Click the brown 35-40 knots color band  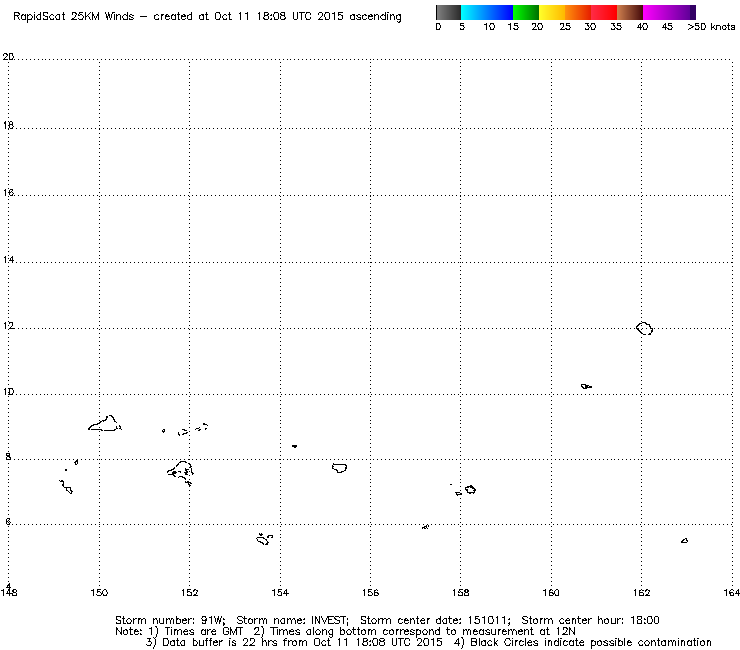(630, 12)
